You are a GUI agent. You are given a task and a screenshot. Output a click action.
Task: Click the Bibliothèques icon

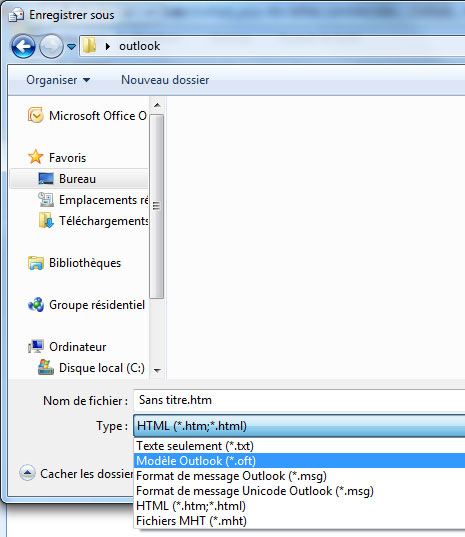coord(36,263)
